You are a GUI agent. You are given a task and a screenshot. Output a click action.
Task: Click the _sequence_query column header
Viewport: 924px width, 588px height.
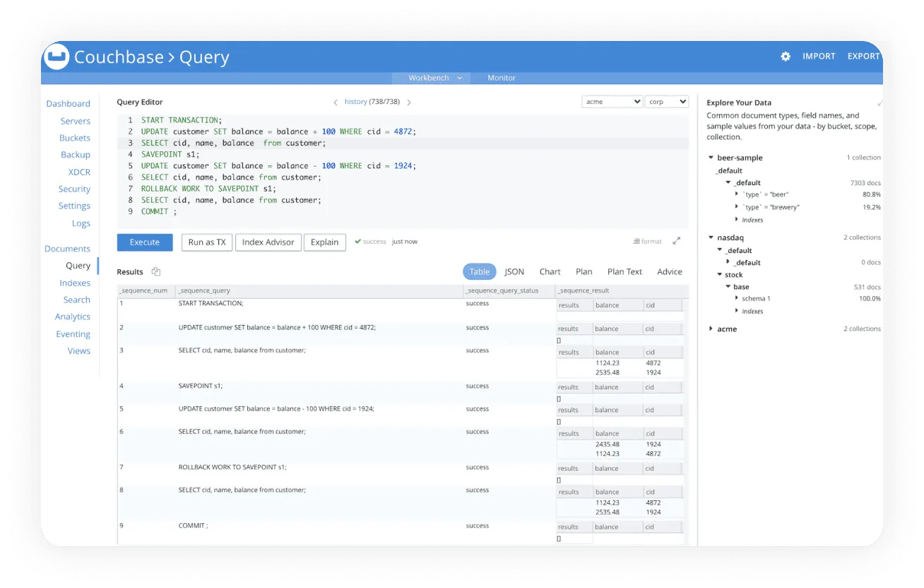(x=319, y=290)
